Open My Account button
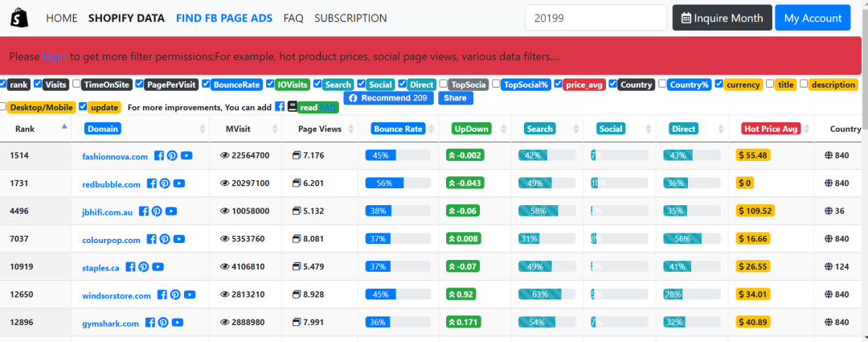868x342 pixels. pos(813,18)
